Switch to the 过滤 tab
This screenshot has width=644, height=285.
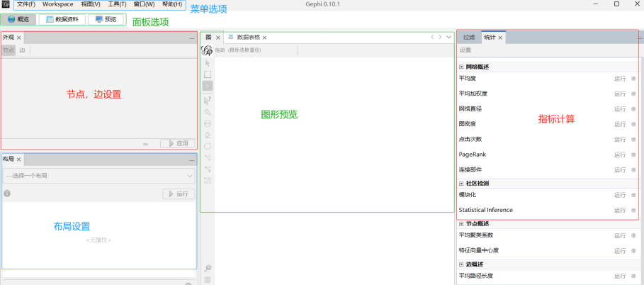[x=469, y=37]
